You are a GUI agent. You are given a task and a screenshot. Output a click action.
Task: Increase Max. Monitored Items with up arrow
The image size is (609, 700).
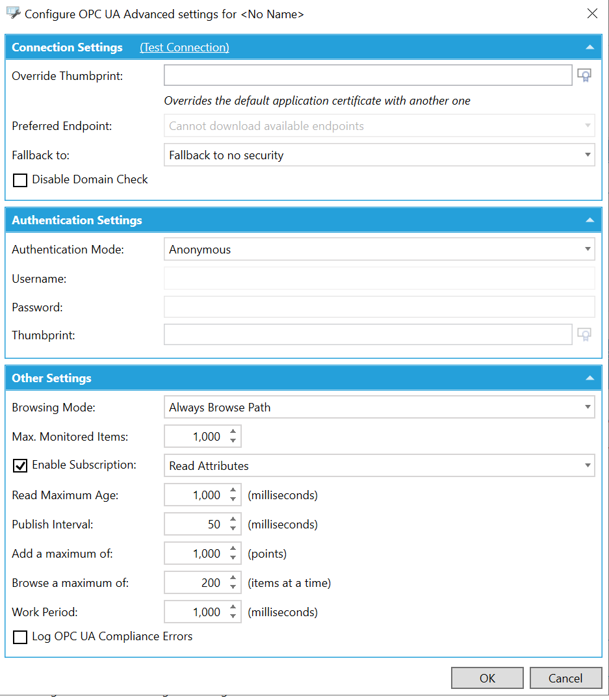point(233,432)
